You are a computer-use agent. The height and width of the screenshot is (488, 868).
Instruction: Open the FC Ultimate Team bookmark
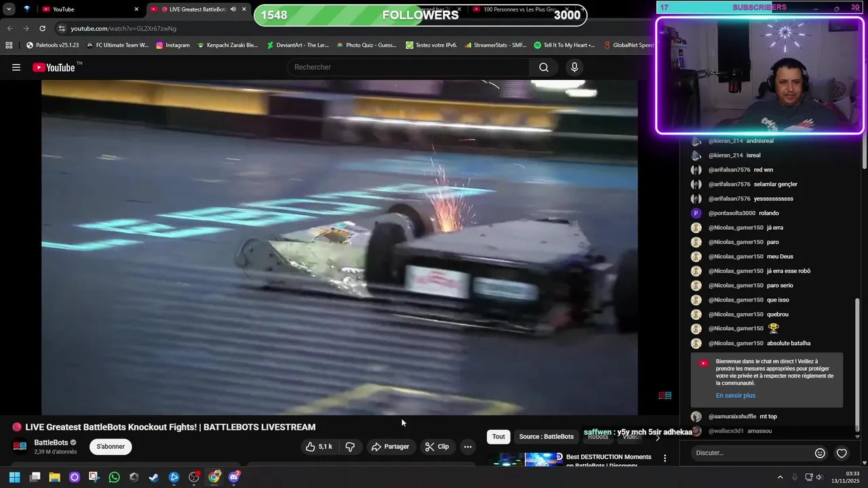[x=117, y=45]
